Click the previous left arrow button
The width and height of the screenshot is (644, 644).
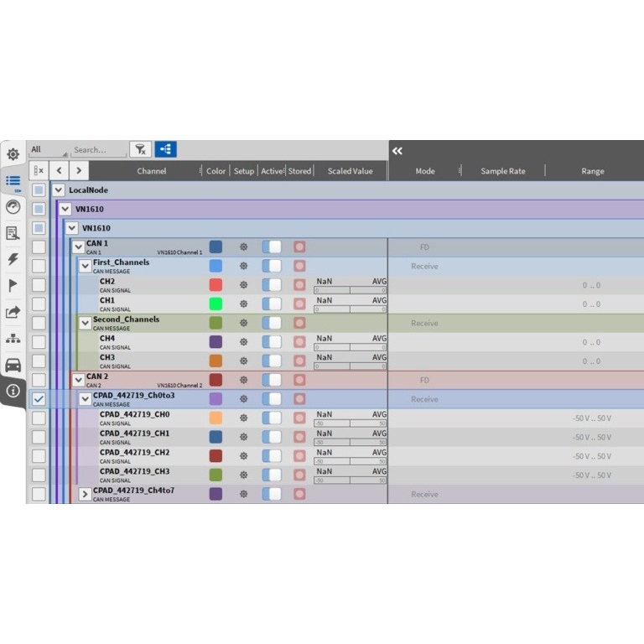point(60,170)
